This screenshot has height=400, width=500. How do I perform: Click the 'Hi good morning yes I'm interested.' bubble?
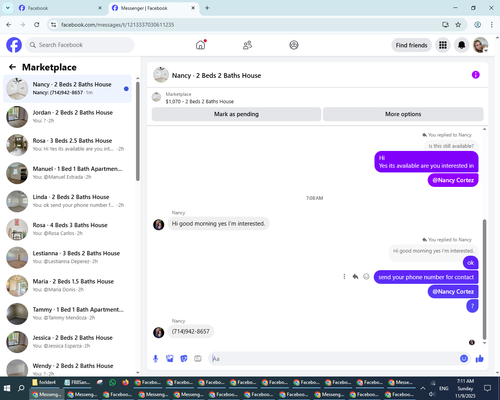[218, 224]
